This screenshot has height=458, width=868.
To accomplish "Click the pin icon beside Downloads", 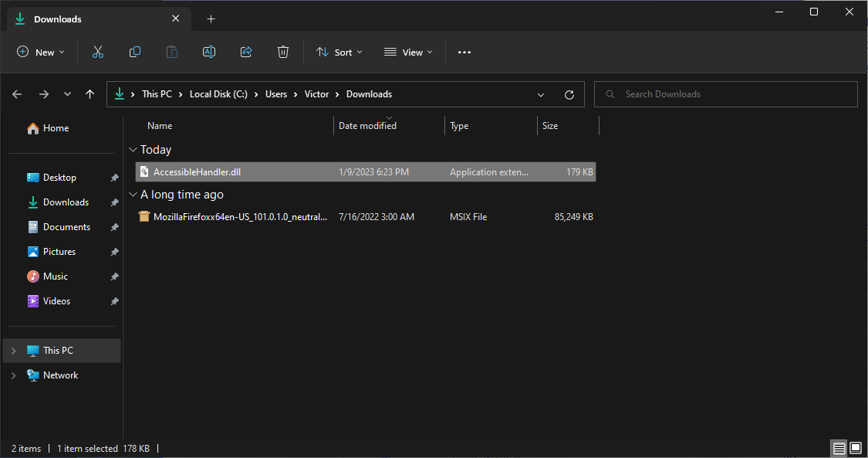I will click(x=115, y=202).
